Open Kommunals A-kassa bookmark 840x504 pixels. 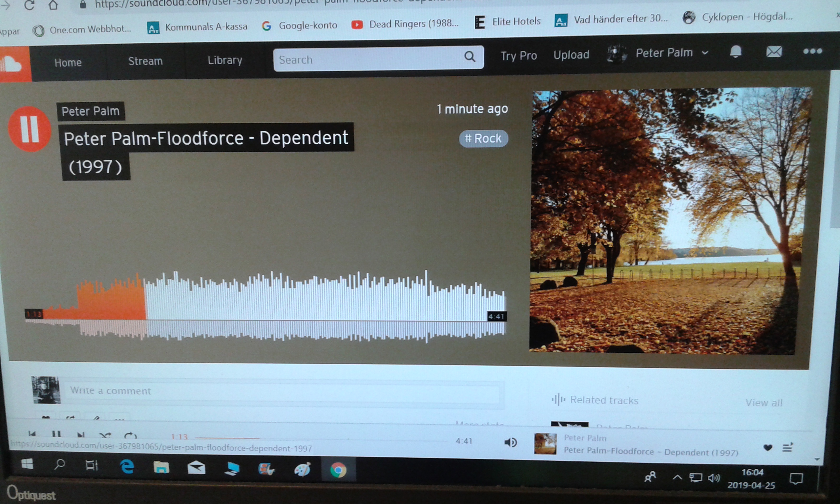point(197,27)
